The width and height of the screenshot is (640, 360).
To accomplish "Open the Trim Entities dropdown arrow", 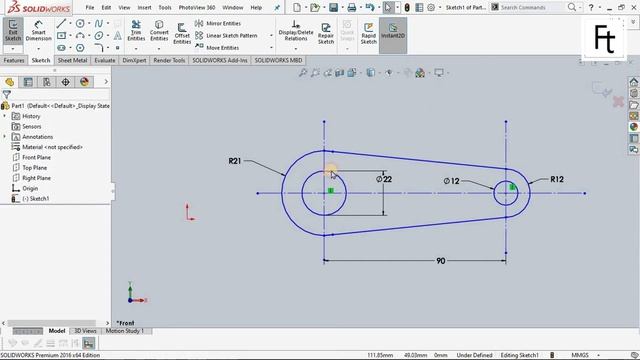I will tap(136, 49).
